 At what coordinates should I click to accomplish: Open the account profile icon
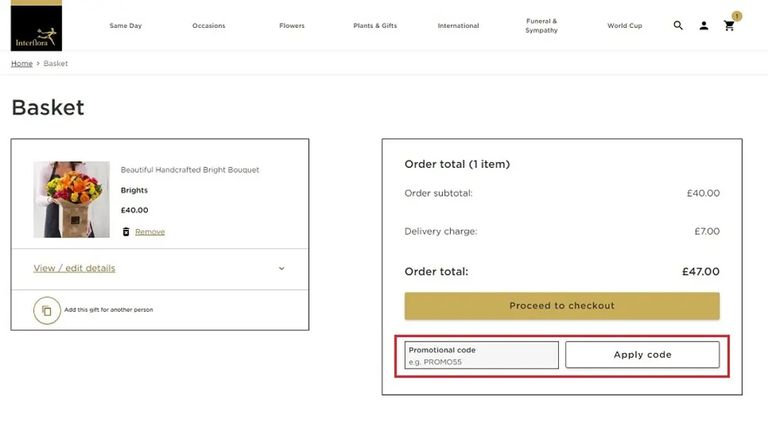[x=704, y=26]
